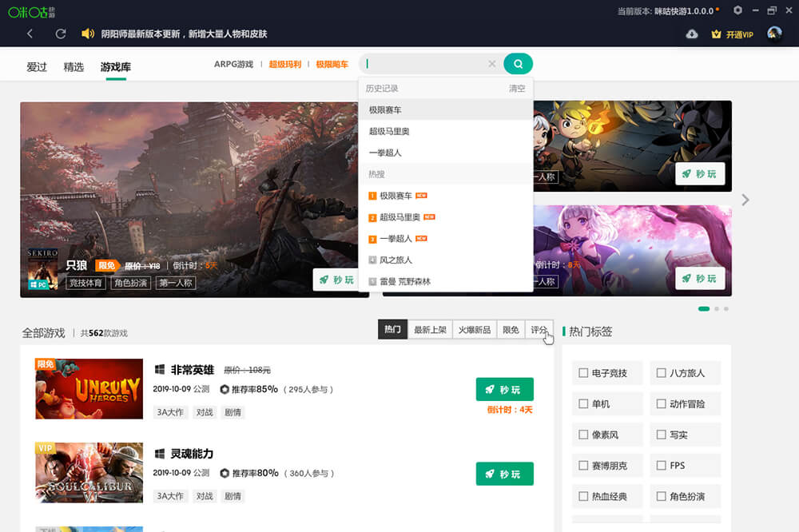Check the 电子竞技 tag checkbox
The image size is (799, 532).
[582, 373]
